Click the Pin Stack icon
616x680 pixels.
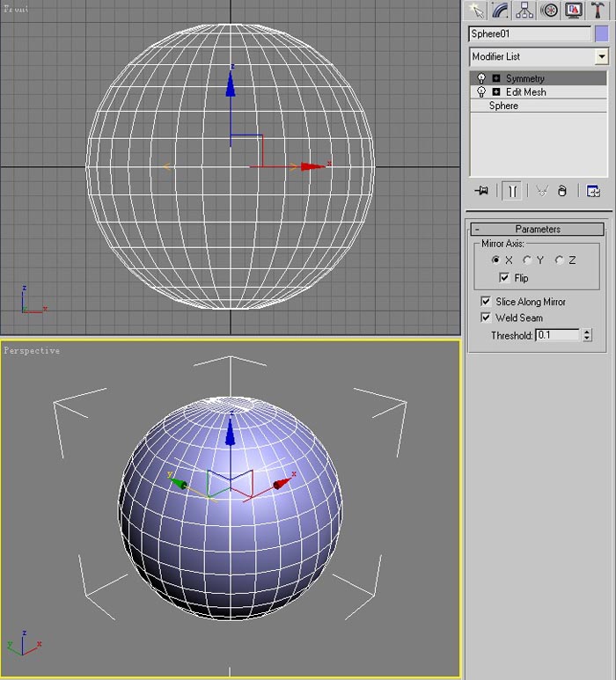tap(480, 190)
